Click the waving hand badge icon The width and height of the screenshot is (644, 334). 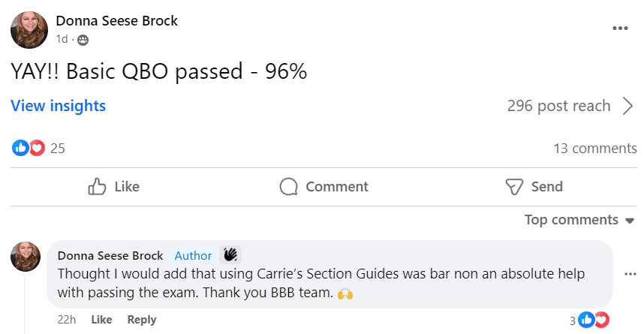click(230, 255)
